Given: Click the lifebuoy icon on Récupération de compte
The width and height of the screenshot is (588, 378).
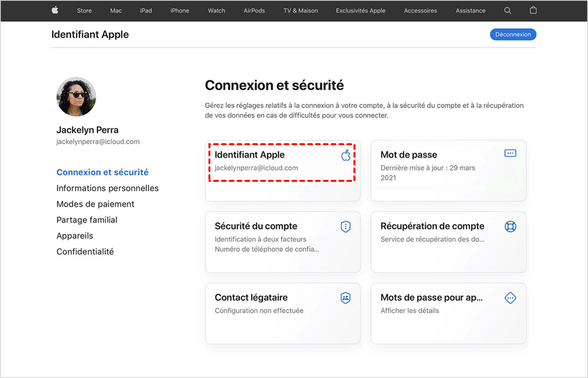Looking at the screenshot, I should coord(510,226).
